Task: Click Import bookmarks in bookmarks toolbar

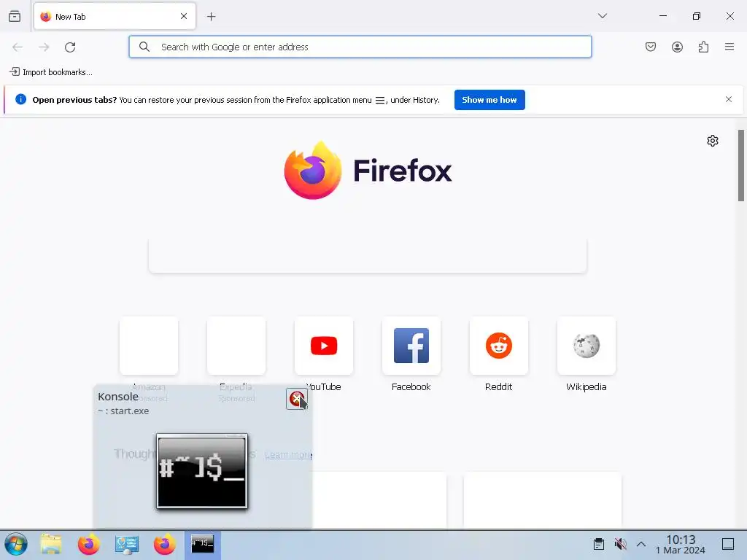Action: (x=51, y=72)
